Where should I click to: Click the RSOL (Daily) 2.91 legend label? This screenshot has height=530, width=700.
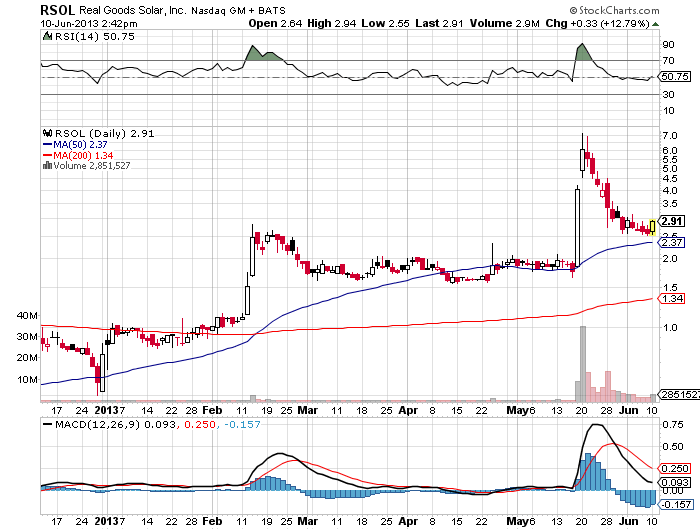coord(104,134)
